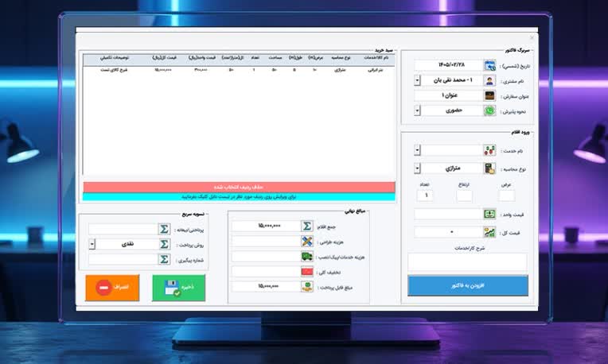Image resolution: width=608 pixels, height=364 pixels.
Task: Click the height (ارتفاع) input box
Action: pos(464,196)
